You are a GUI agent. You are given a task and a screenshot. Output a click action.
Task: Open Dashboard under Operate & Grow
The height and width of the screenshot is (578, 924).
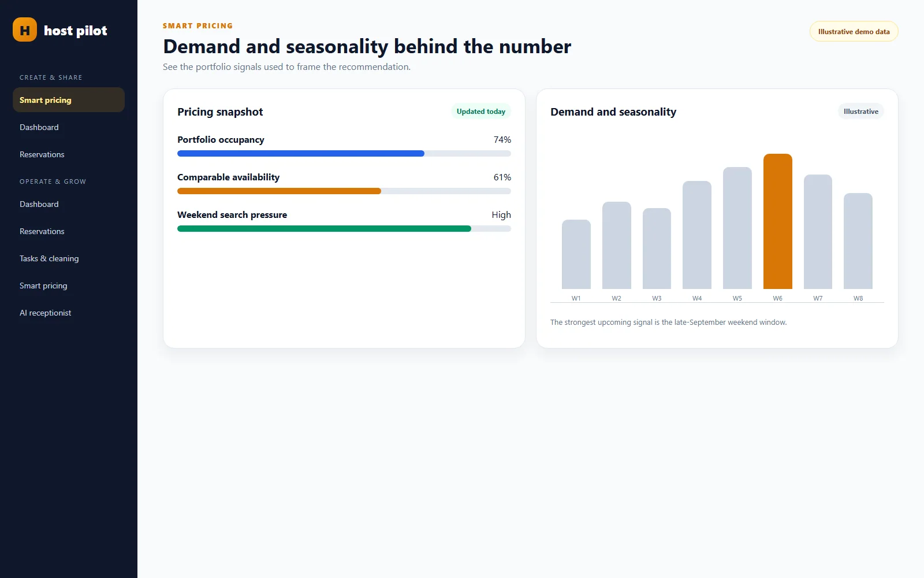(x=69, y=204)
